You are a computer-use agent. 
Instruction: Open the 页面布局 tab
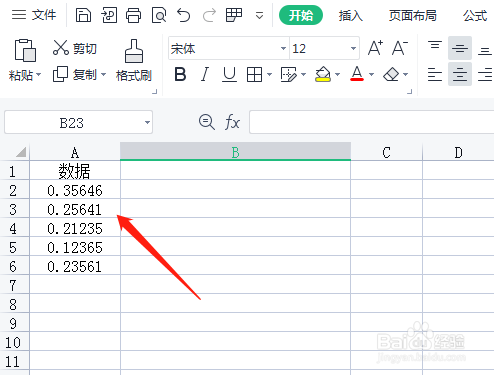tap(413, 15)
